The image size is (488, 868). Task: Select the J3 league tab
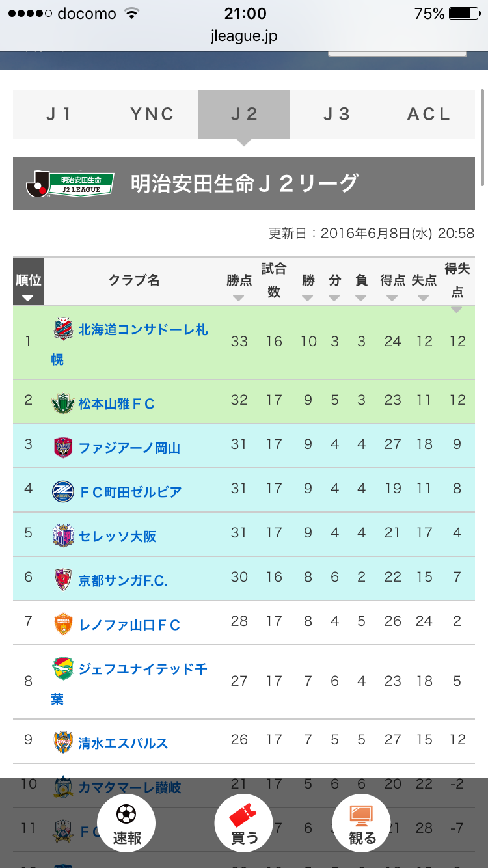pyautogui.click(x=336, y=115)
